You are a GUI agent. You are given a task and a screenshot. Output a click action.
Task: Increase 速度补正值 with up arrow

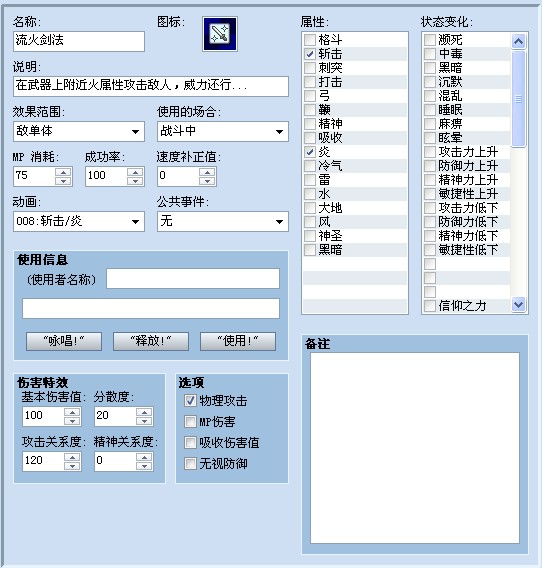tap(207, 172)
